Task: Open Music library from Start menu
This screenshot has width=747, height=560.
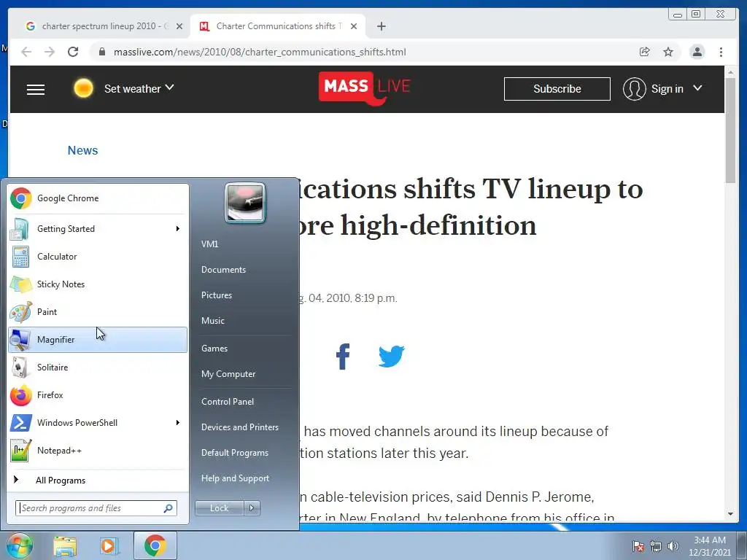Action: click(x=212, y=321)
